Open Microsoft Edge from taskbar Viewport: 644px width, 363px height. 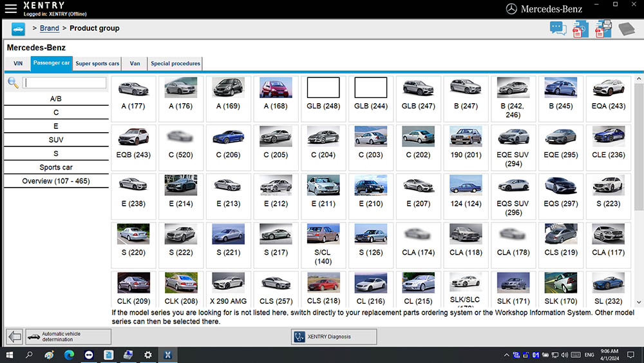(69, 355)
